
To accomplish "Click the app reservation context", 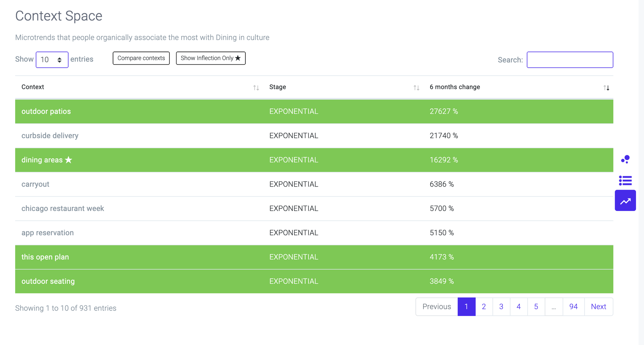I will pos(48,233).
